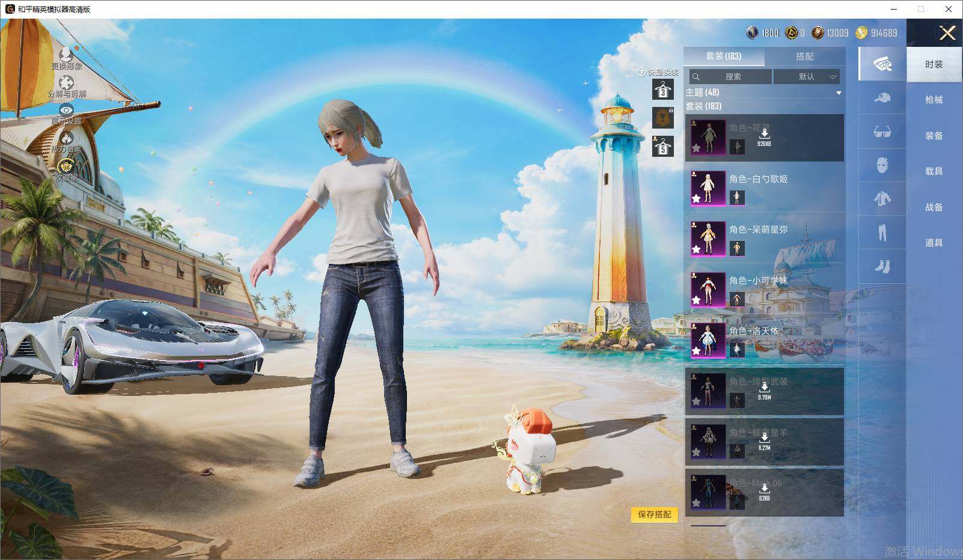The image size is (963, 560).
Task: Select the outfit set category icon
Action: point(882,64)
